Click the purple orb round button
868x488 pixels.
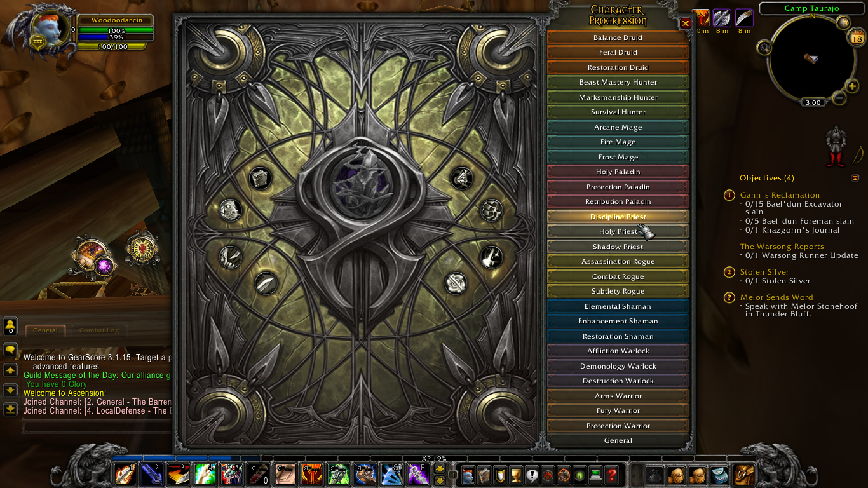tap(105, 266)
